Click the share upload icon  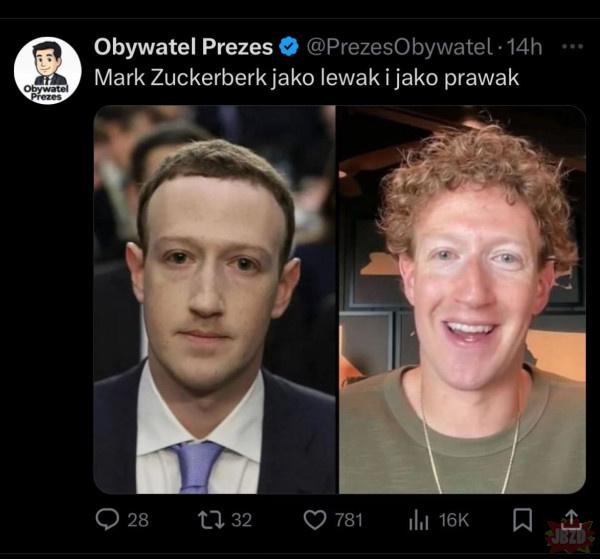(571, 517)
